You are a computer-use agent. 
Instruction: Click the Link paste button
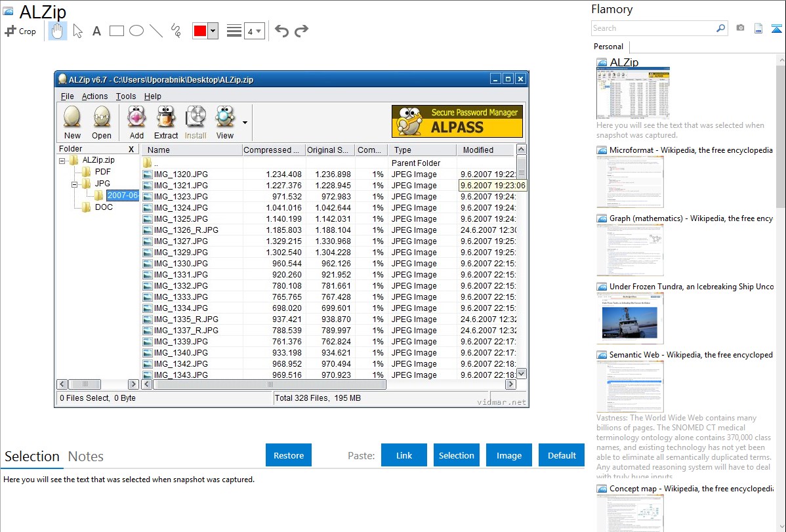(404, 455)
